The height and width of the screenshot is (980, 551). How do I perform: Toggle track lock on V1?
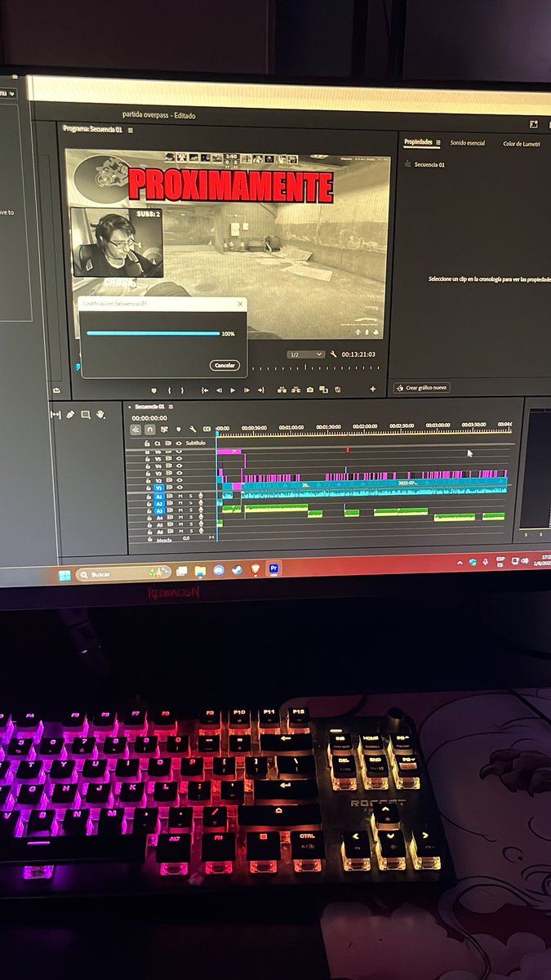coord(147,488)
